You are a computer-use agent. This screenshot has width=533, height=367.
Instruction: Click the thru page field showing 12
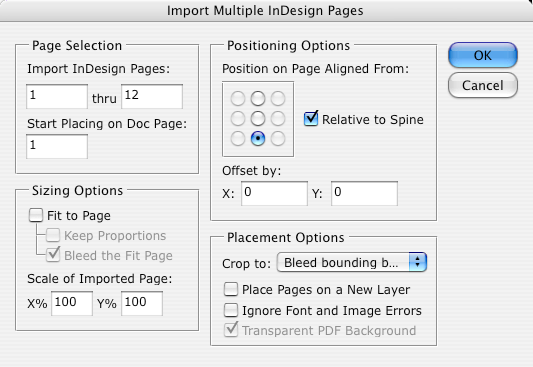coord(152,97)
